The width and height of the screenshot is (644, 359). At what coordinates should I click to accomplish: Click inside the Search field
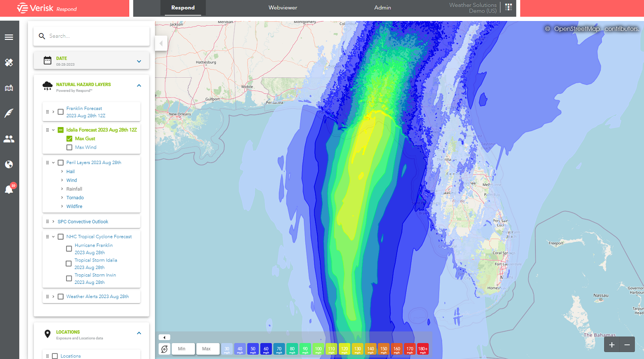click(91, 36)
